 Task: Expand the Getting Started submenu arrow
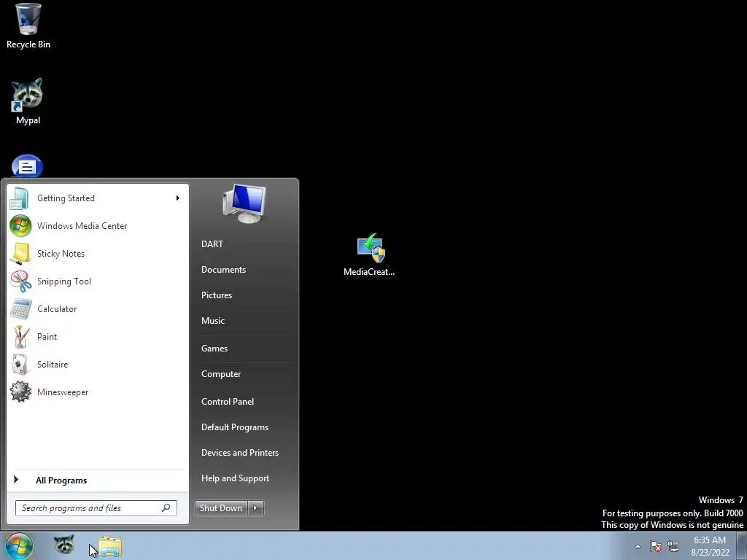178,198
